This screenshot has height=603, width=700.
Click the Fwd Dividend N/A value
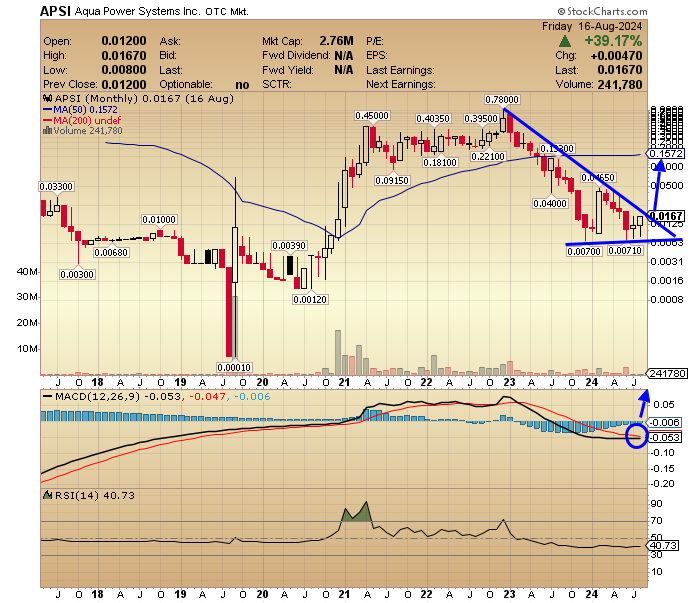pos(344,56)
